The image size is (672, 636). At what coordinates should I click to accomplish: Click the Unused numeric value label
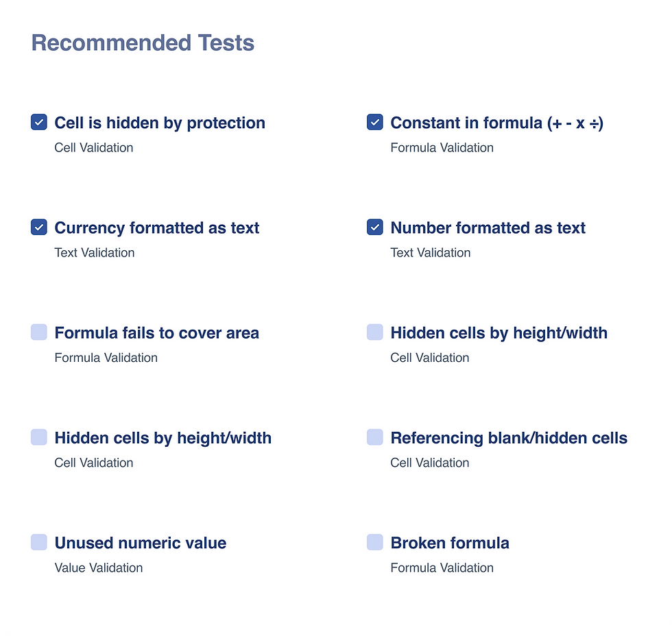141,543
